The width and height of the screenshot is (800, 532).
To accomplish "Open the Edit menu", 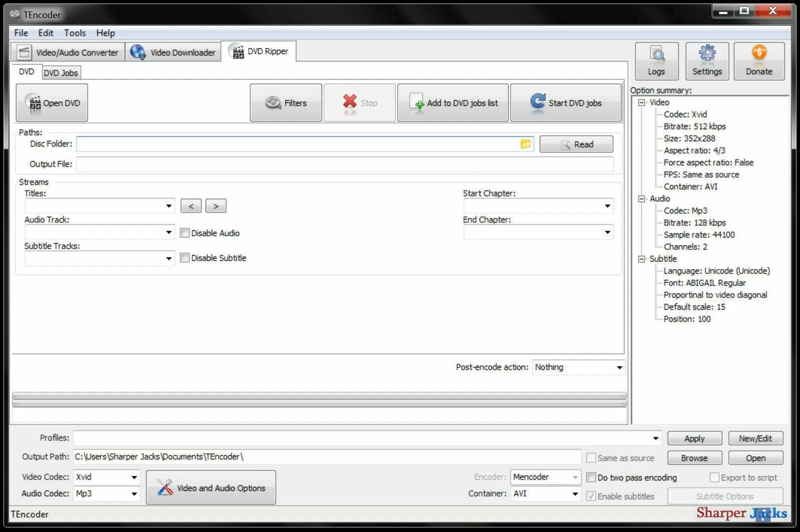I will [x=46, y=33].
